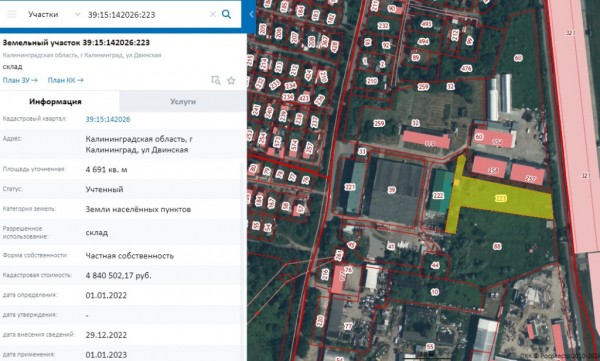Click the zoom-to-parcel icon
Screen dimensions: 600x361
[x=216, y=80]
